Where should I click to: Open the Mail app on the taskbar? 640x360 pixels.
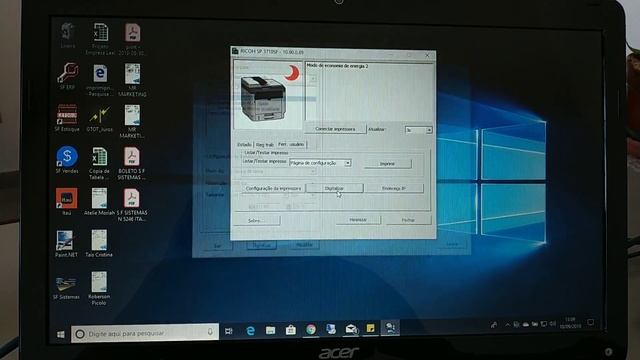point(351,329)
